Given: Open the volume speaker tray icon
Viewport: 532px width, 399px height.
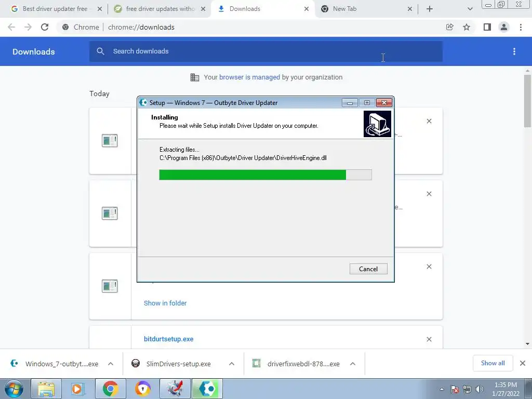Looking at the screenshot, I should [x=480, y=389].
